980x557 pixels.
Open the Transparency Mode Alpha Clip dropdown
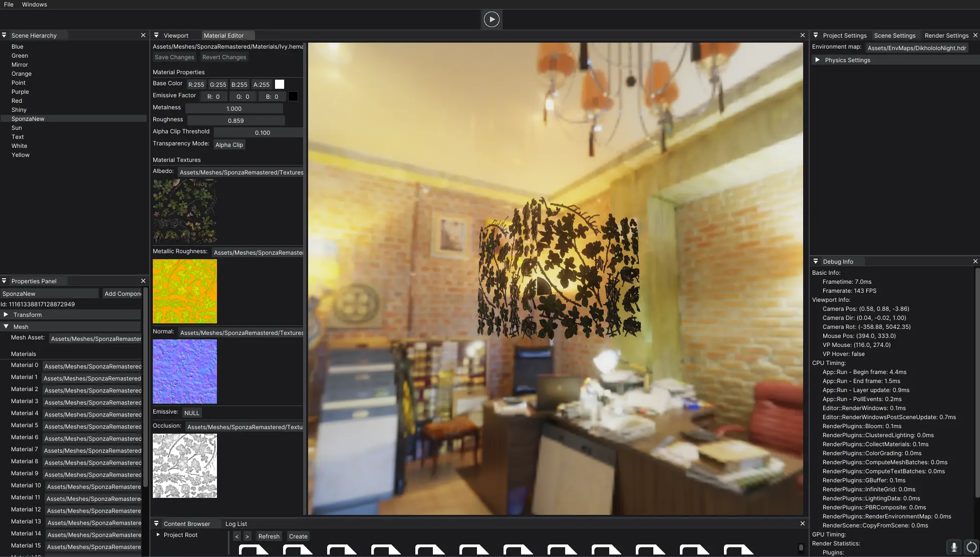[229, 145]
